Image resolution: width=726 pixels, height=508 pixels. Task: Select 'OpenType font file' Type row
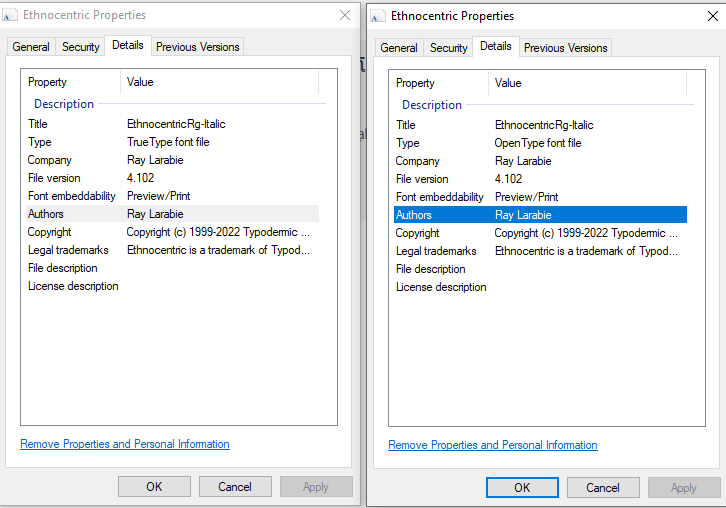[540, 143]
